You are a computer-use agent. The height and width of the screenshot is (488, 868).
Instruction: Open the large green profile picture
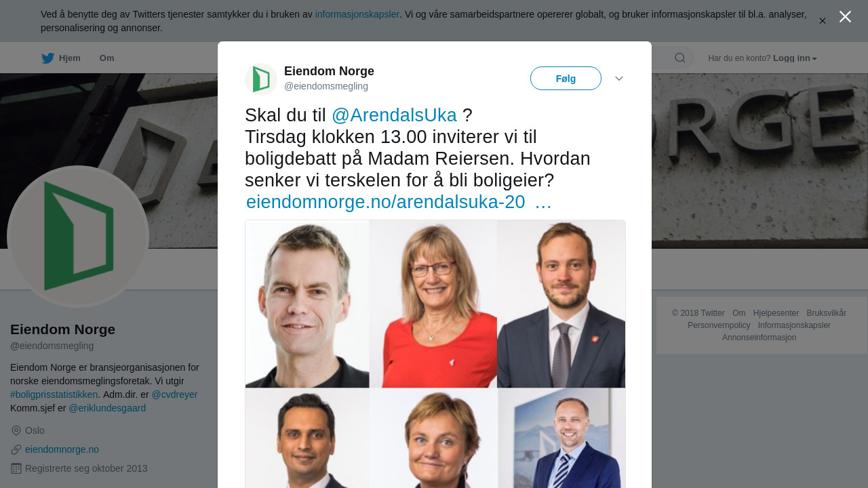pyautogui.click(x=78, y=236)
